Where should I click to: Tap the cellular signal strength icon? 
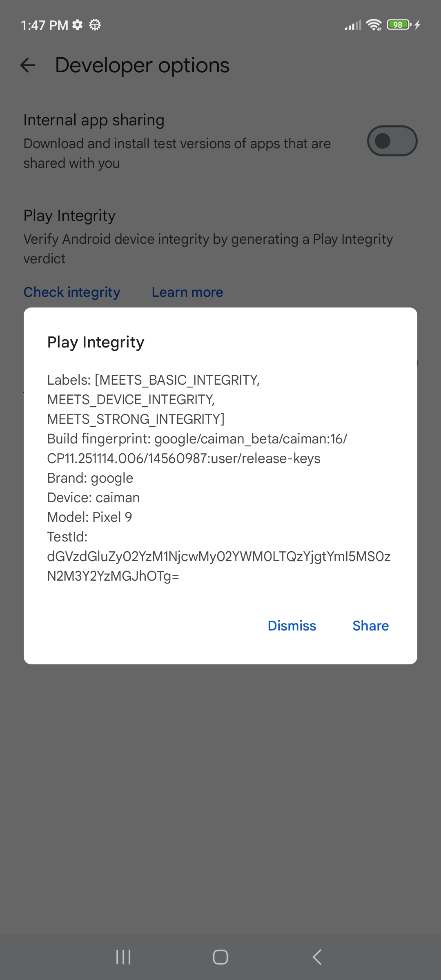tap(353, 25)
